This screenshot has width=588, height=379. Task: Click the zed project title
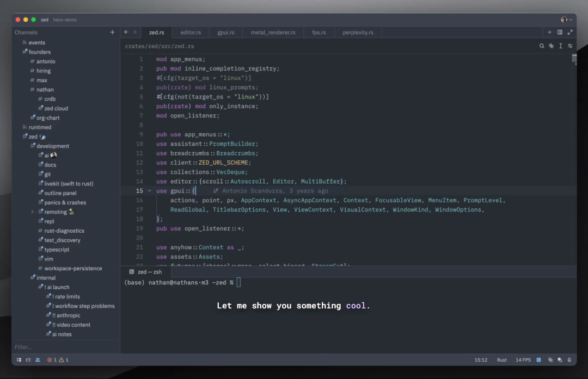(x=45, y=20)
